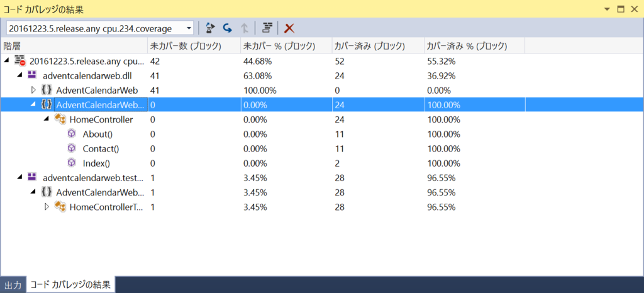Sort by the カバー済み % (ブロック) column header
This screenshot has width=644, height=293.
[x=474, y=46]
